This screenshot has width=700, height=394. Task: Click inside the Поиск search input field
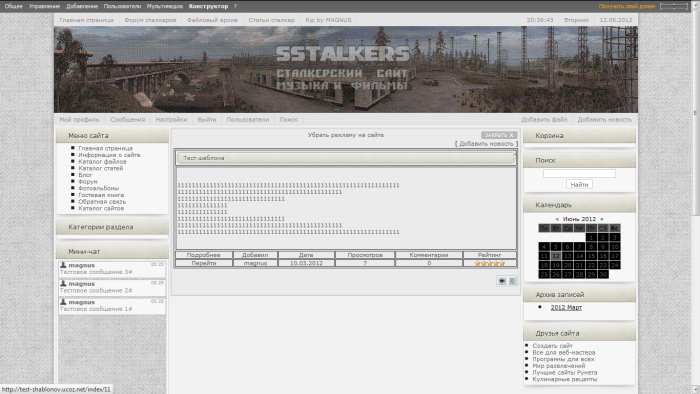[x=579, y=173]
